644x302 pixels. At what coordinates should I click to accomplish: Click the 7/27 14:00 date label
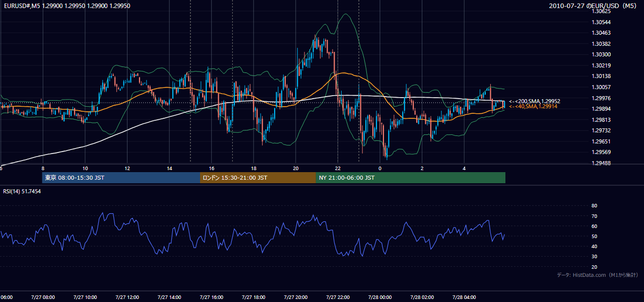click(169, 297)
